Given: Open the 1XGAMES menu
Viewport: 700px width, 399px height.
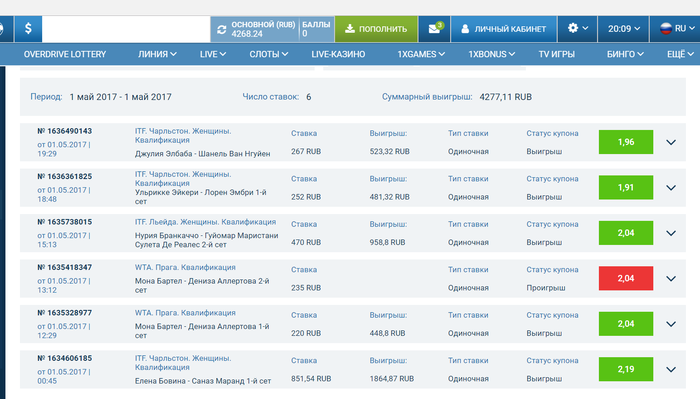Looking at the screenshot, I should tap(421, 54).
